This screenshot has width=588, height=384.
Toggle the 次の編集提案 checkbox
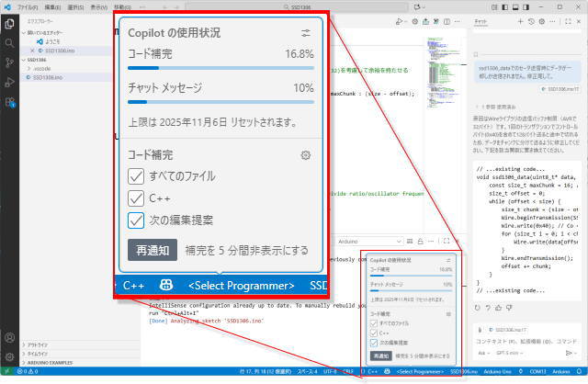tap(136, 220)
